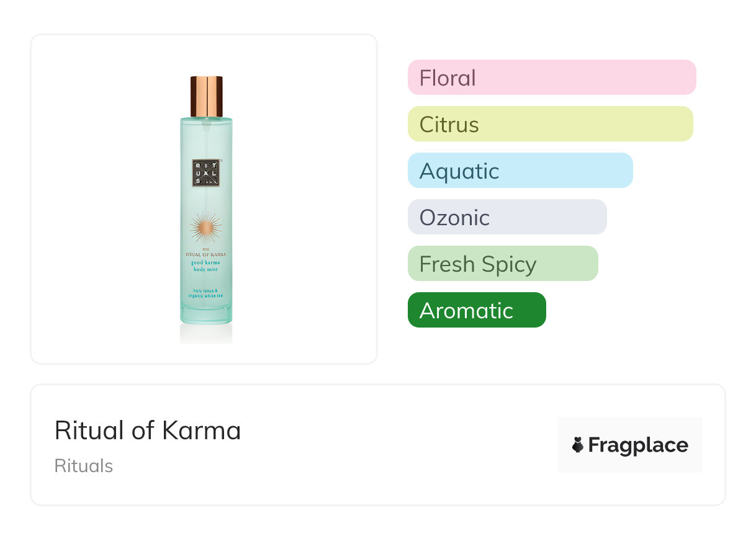Click the dark green Aromatic accord tag

click(x=476, y=310)
